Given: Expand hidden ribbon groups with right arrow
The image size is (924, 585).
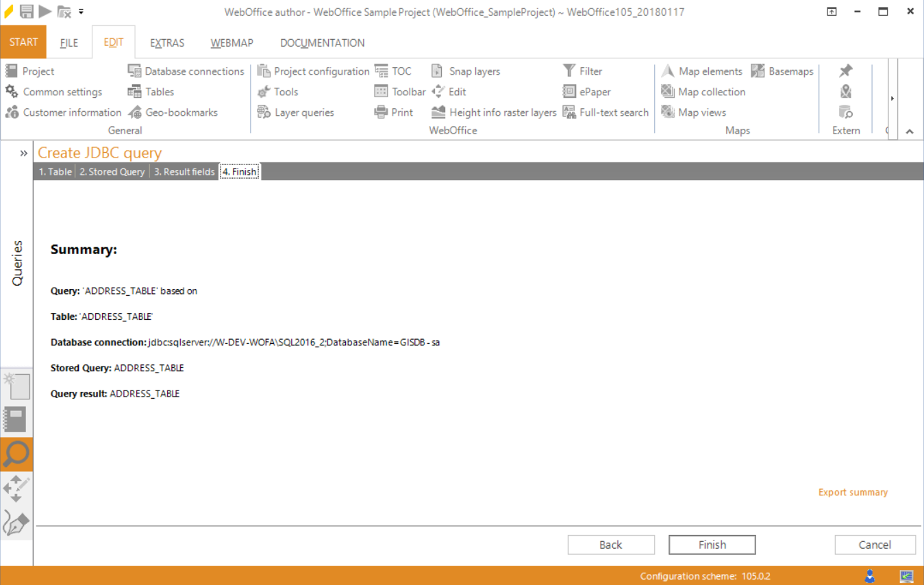Looking at the screenshot, I should point(892,97).
